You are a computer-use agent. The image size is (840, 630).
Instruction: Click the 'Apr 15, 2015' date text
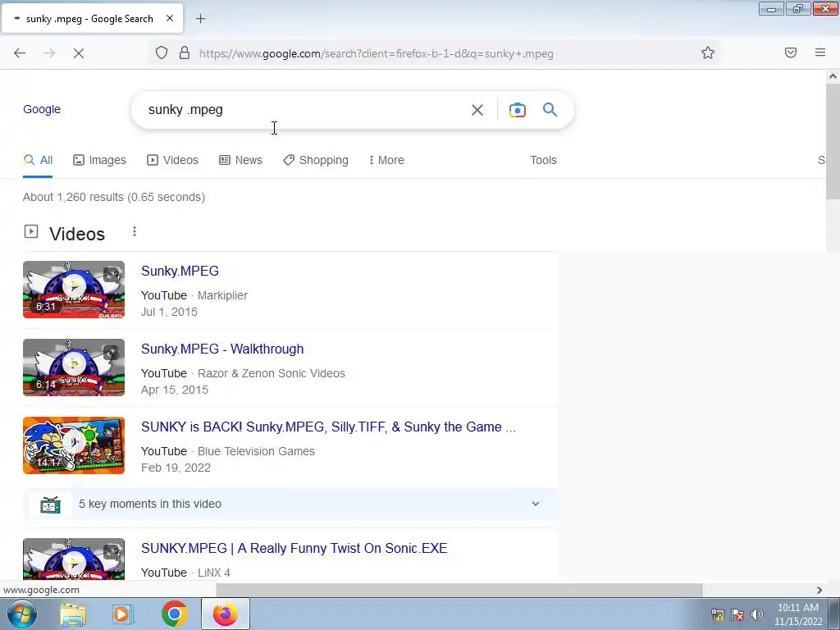pyautogui.click(x=175, y=390)
